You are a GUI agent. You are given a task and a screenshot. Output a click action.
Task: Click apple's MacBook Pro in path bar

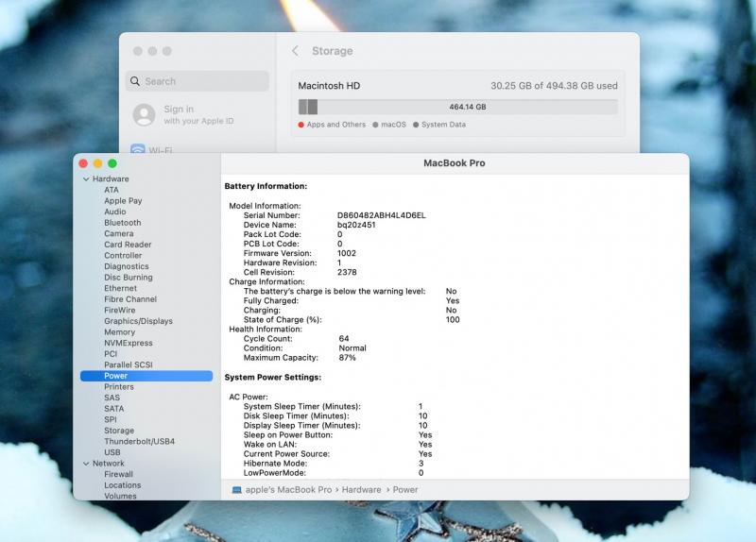tap(288, 490)
